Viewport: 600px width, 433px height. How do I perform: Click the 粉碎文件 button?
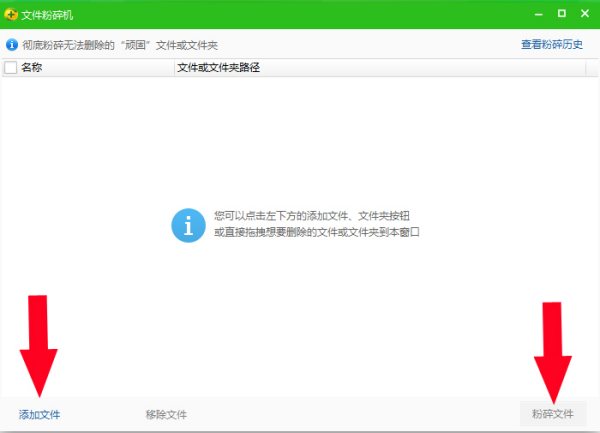click(553, 413)
